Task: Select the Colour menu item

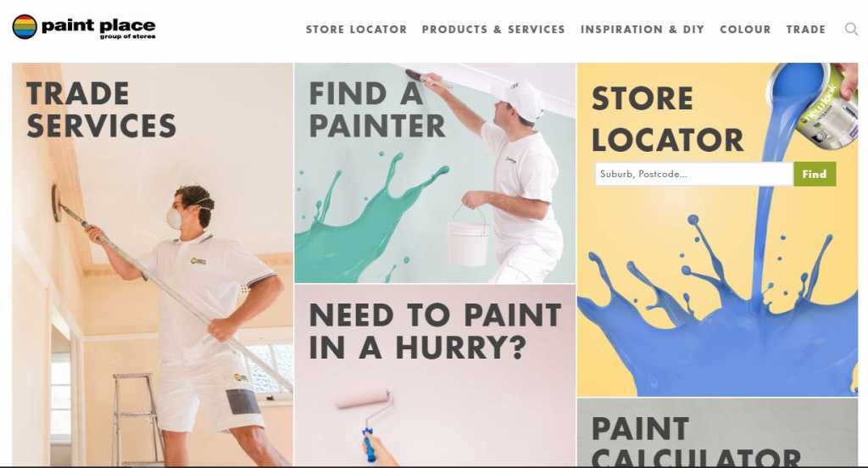Action: click(x=745, y=30)
